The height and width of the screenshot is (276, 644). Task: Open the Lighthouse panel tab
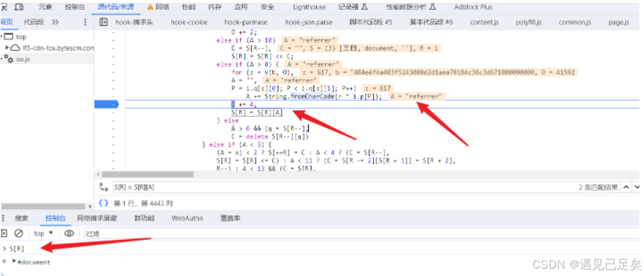pyautogui.click(x=309, y=7)
